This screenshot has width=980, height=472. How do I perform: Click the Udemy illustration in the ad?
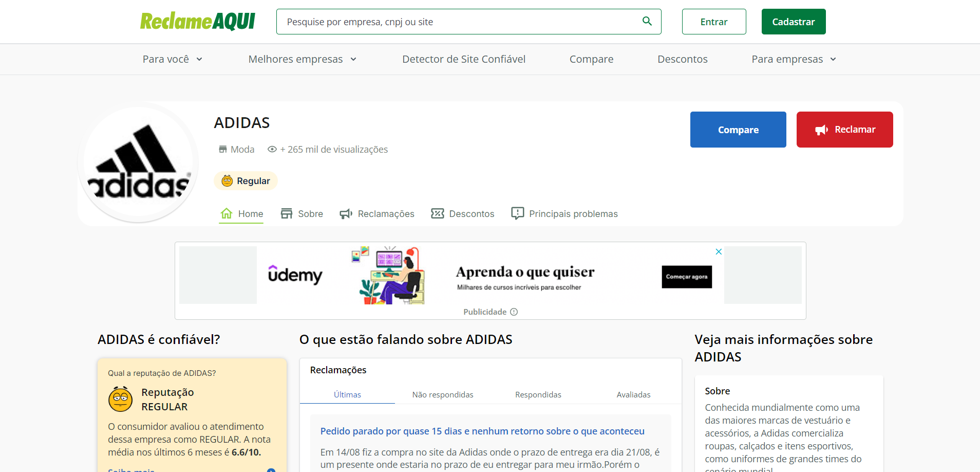pos(389,275)
